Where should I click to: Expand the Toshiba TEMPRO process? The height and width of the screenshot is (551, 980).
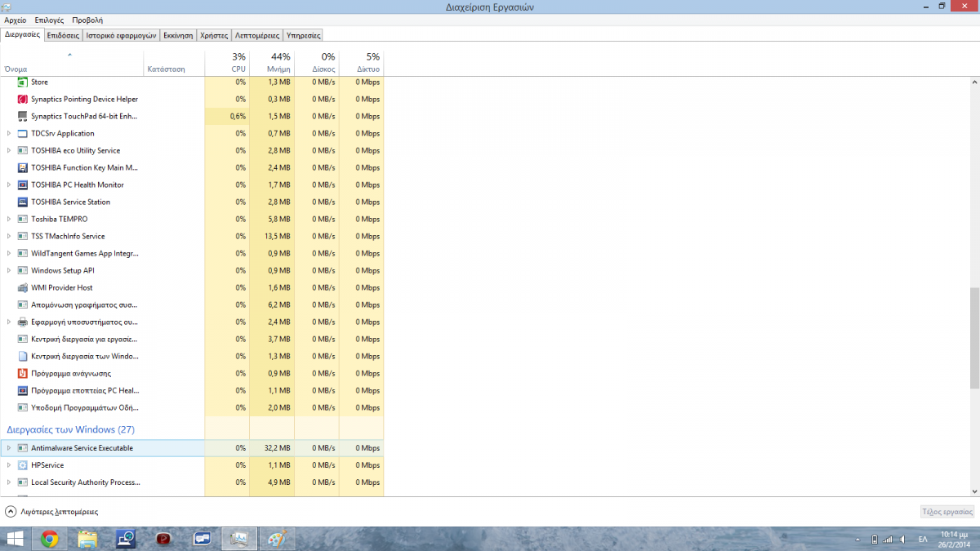9,219
